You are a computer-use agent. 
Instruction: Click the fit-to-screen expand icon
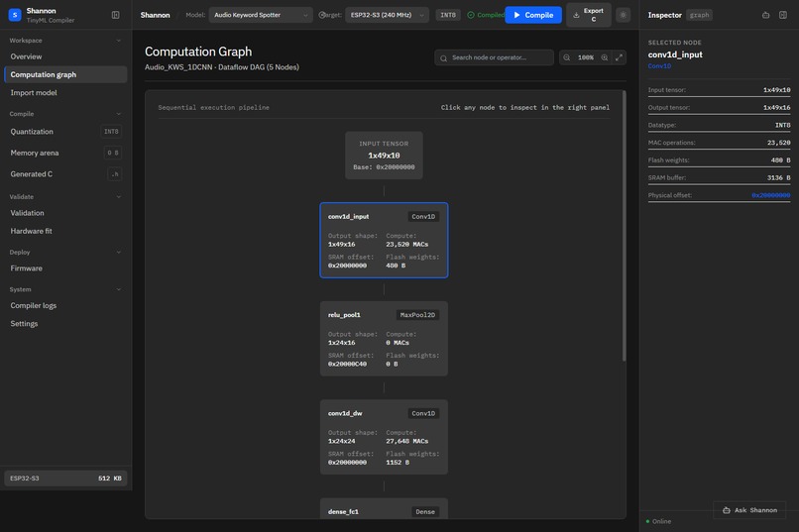coord(619,57)
